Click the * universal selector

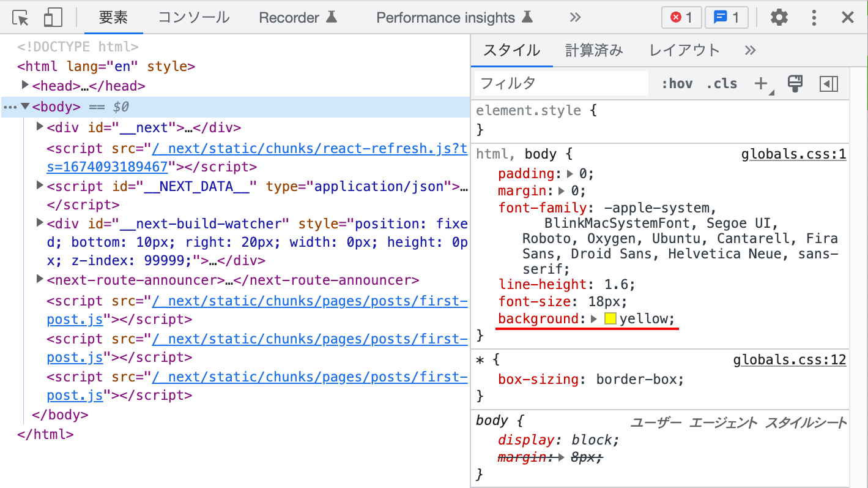click(480, 360)
